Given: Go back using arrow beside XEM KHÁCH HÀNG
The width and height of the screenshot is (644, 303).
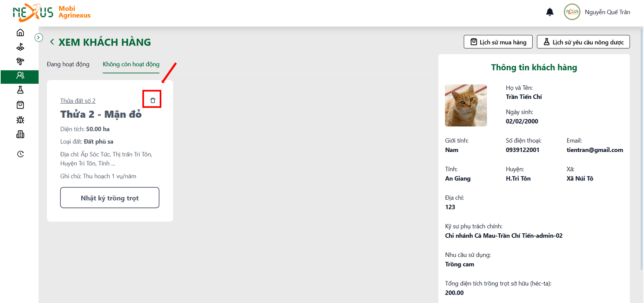Looking at the screenshot, I should tap(52, 42).
